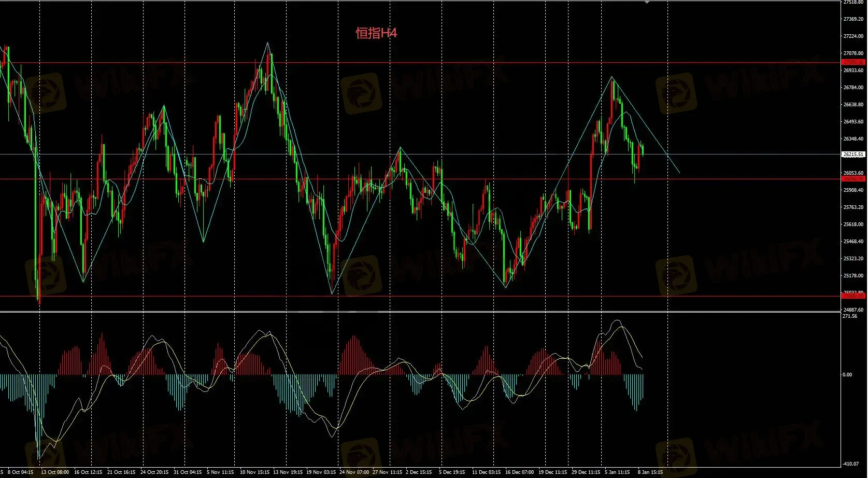Screen dimensions: 868x478
Task: Click time axis label 21 Oct 16:15
Action: tap(121, 472)
